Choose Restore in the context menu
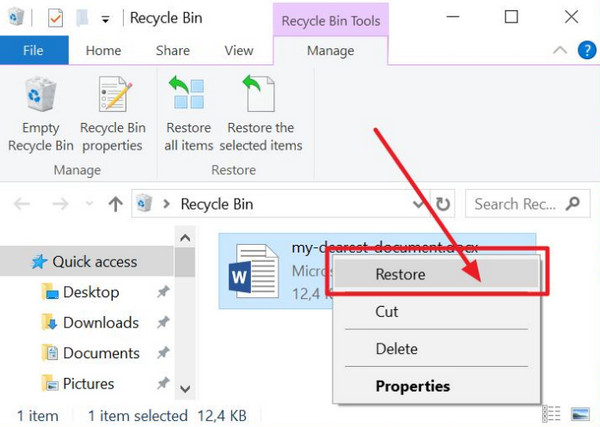This screenshot has width=600, height=427. (437, 274)
